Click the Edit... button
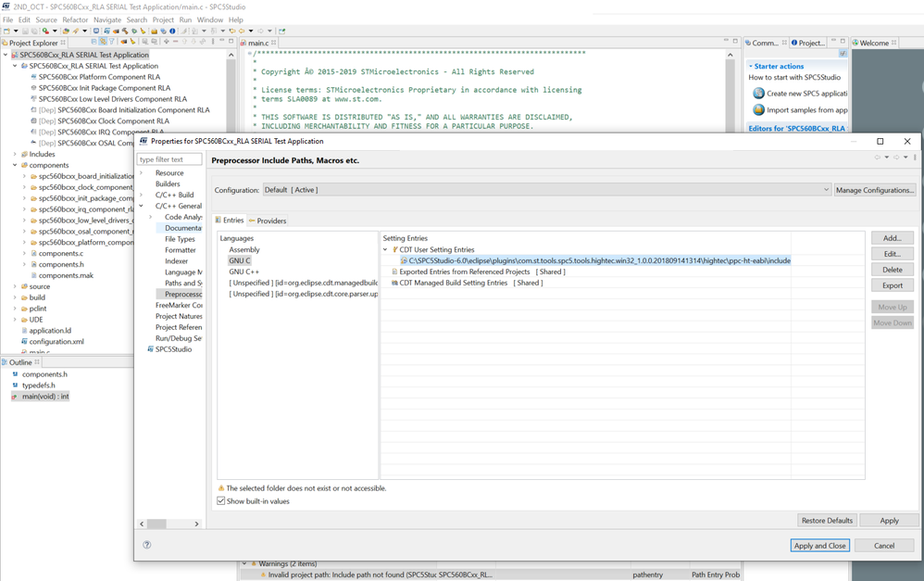924x581 pixels. tap(893, 254)
